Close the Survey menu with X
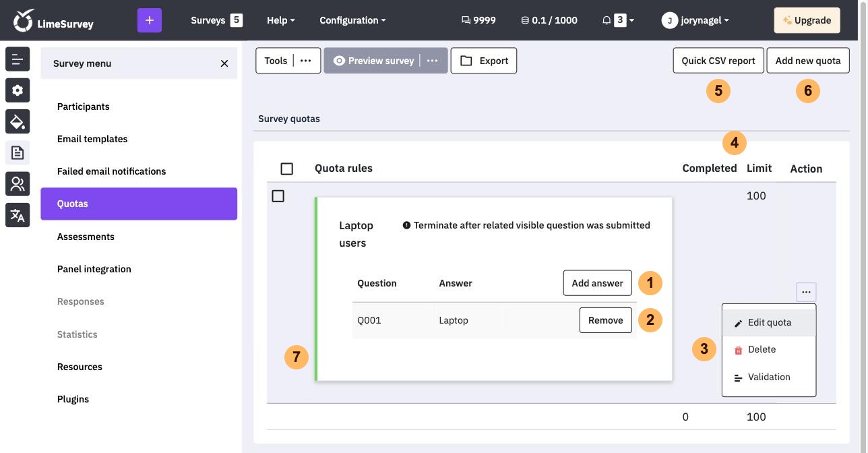This screenshot has width=868, height=453. (224, 63)
